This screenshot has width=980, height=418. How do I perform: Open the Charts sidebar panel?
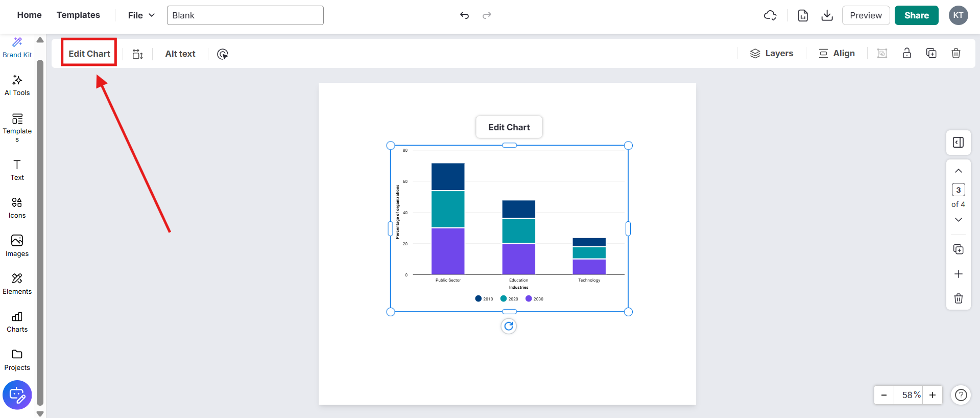(17, 322)
